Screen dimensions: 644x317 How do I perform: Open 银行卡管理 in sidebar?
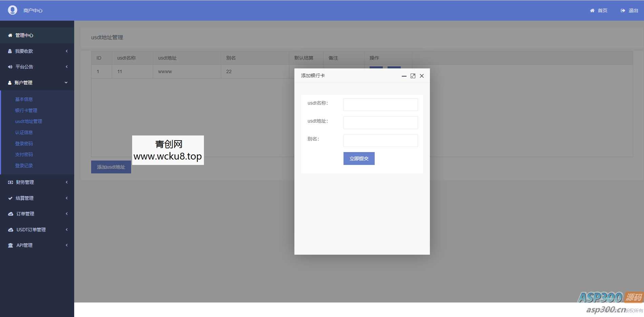[26, 110]
